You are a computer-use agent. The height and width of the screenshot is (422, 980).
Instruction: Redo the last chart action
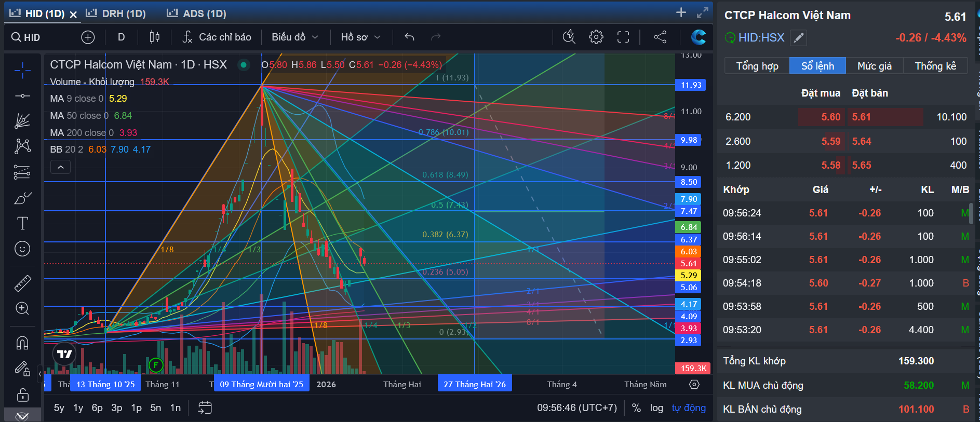tap(436, 37)
